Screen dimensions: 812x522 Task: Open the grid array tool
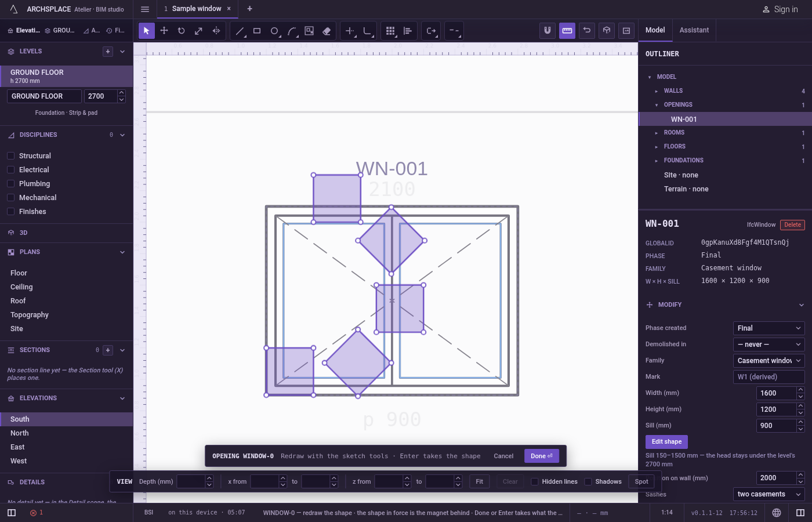point(390,31)
